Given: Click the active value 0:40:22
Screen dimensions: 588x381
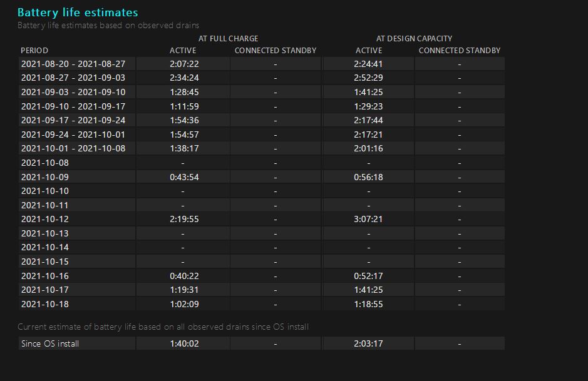Looking at the screenshot, I should tap(184, 276).
